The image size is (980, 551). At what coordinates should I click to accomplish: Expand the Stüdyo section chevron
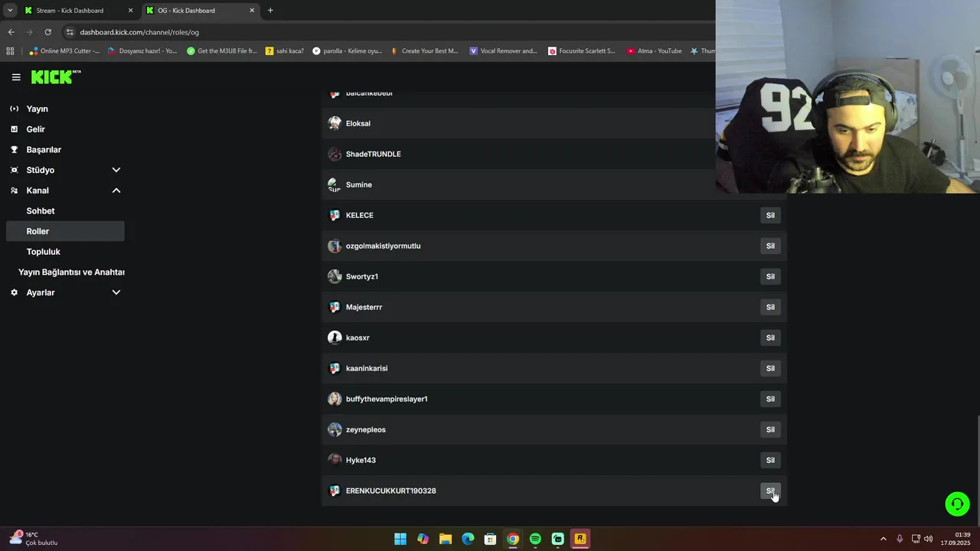[x=116, y=170]
